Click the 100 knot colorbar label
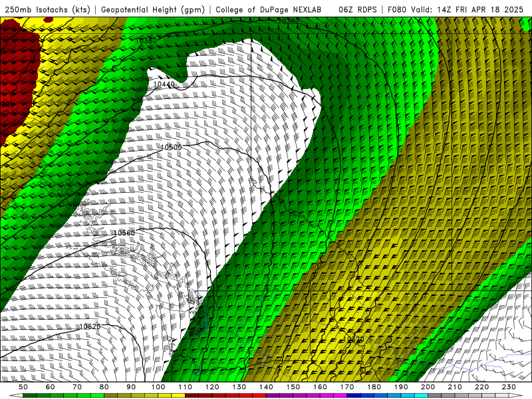 158,387
